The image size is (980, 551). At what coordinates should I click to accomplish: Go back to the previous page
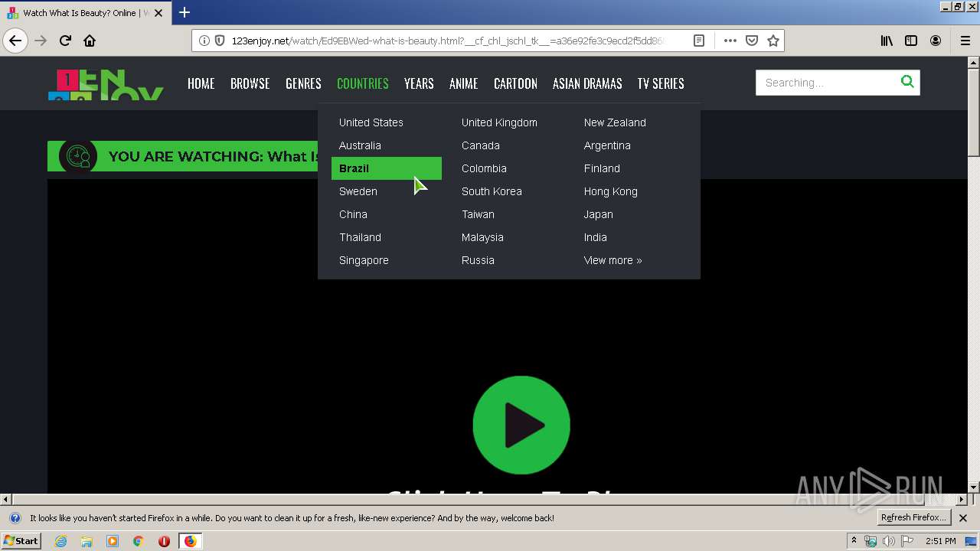pyautogui.click(x=15, y=41)
